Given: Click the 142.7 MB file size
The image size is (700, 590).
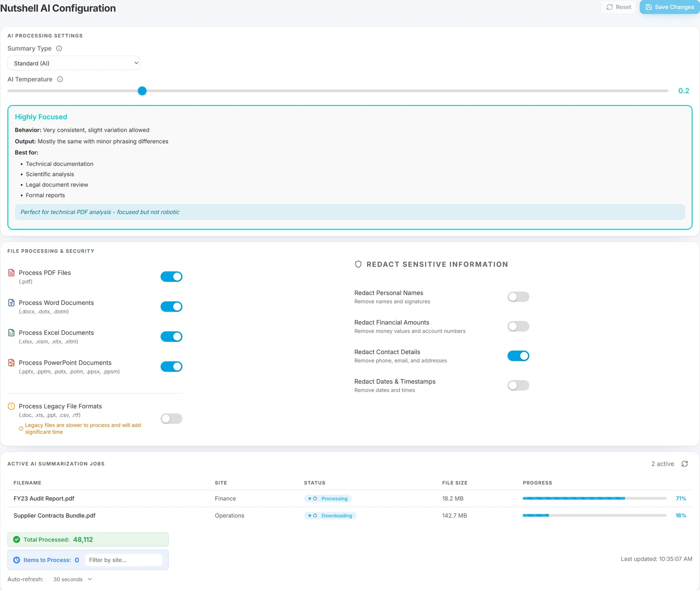Looking at the screenshot, I should click(455, 516).
